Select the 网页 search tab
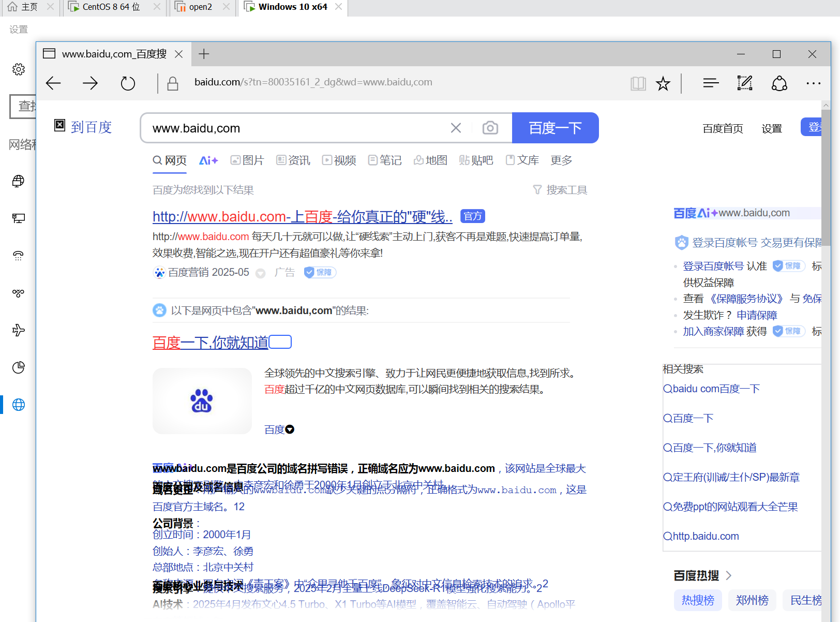This screenshot has width=840, height=622. pyautogui.click(x=170, y=160)
